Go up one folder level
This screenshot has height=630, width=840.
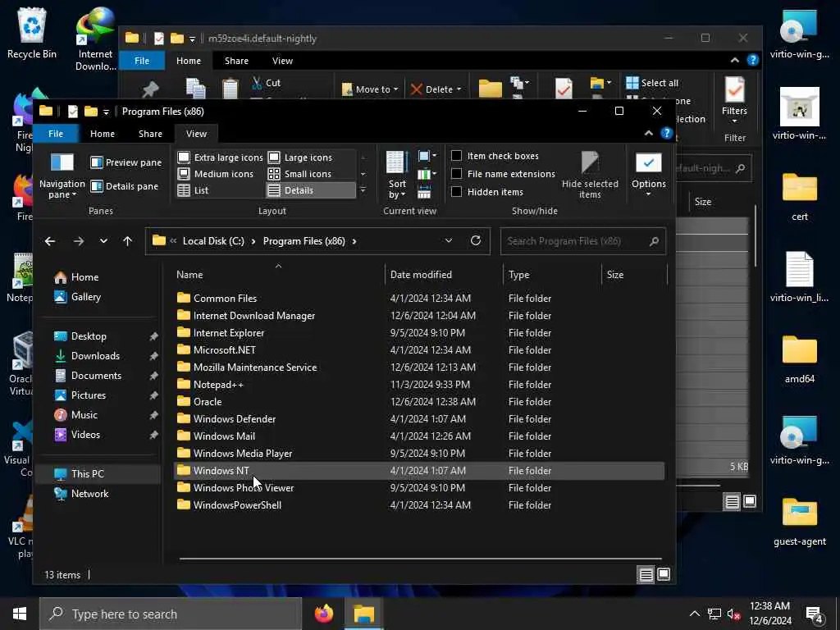click(127, 241)
